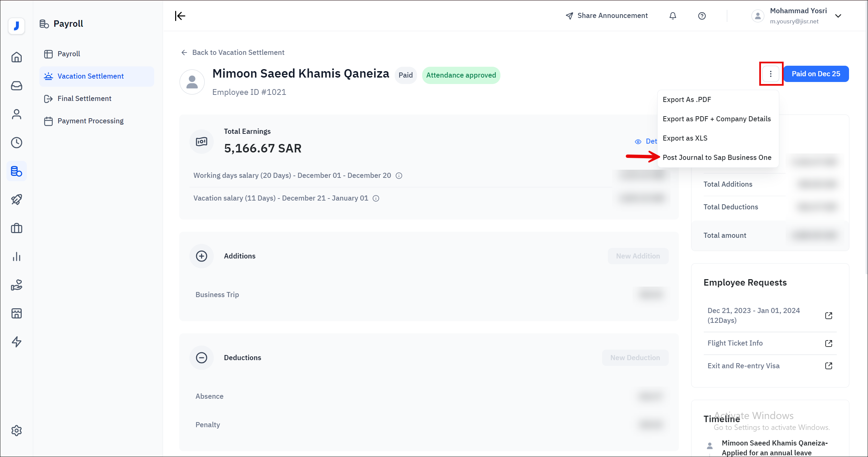This screenshot has height=457, width=868.
Task: Show earnings details via the eye toggle
Action: pyautogui.click(x=638, y=141)
